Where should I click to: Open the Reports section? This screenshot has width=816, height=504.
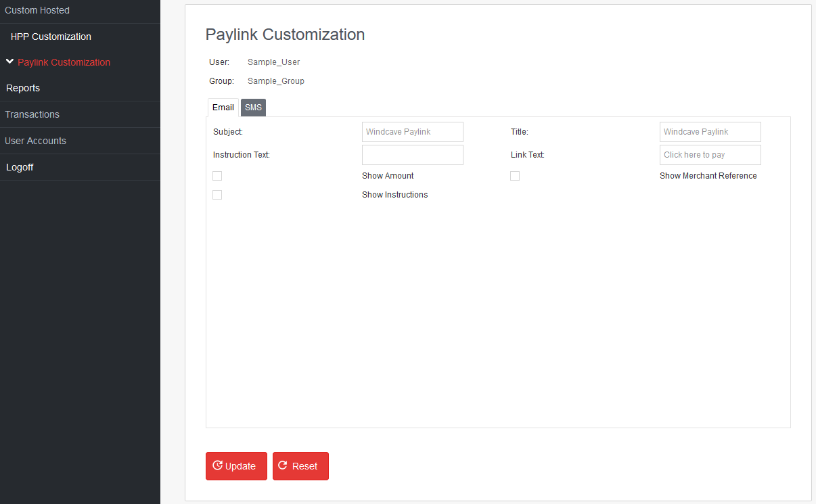22,88
